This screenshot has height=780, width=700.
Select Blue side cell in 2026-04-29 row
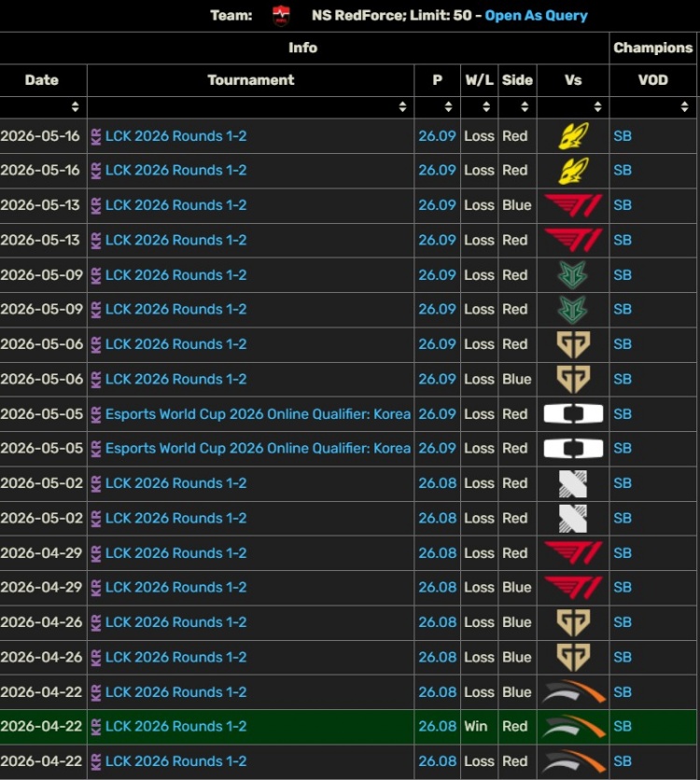[517, 588]
